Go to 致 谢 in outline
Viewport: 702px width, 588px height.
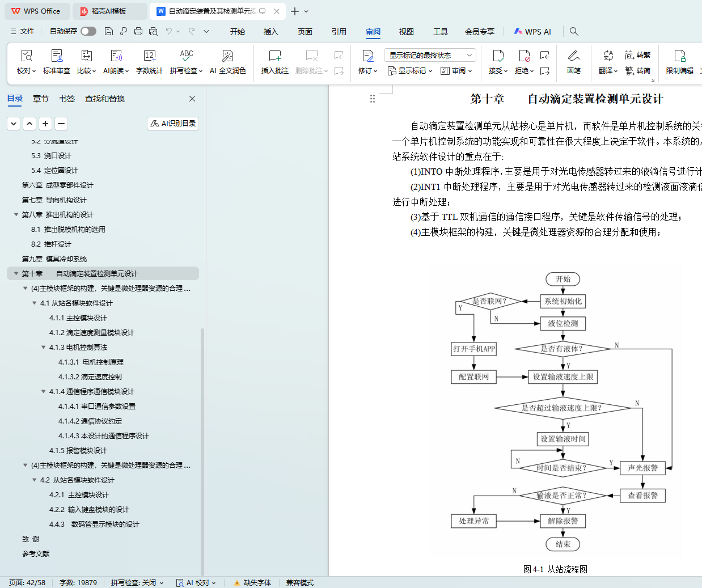(31, 539)
